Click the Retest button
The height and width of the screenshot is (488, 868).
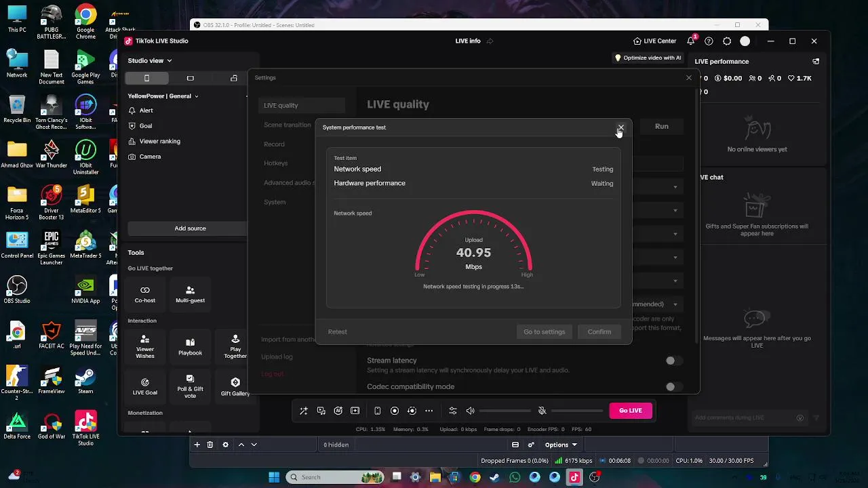tap(337, 332)
